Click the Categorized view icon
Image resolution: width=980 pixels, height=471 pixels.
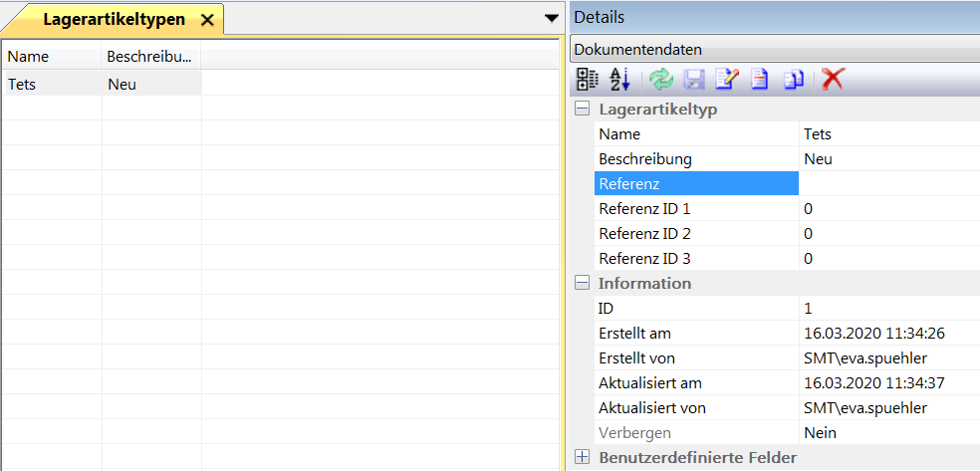point(589,81)
